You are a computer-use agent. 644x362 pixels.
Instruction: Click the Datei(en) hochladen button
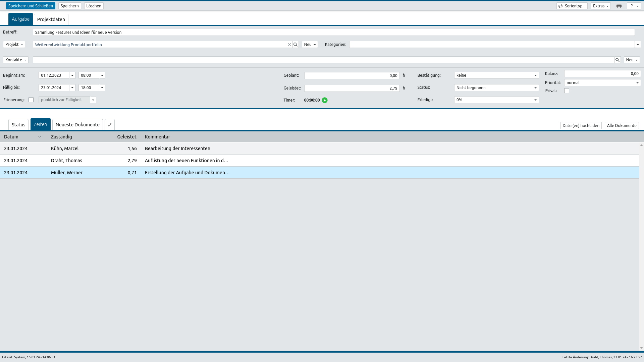pyautogui.click(x=581, y=126)
